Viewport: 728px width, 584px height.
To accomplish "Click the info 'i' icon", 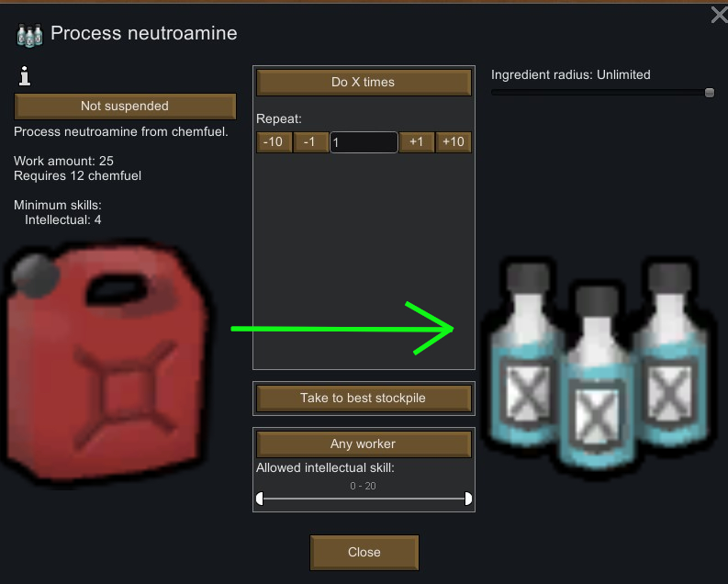I will [25, 75].
